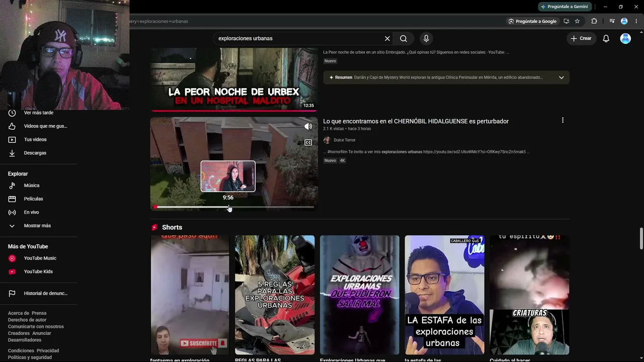
Task: Open the Chrome three-dot menu
Action: tap(636, 21)
